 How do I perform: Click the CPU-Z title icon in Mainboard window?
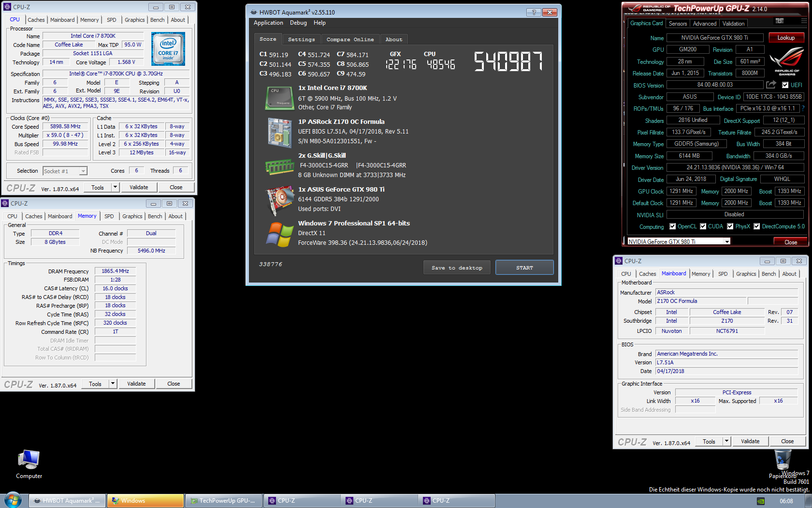pos(619,261)
